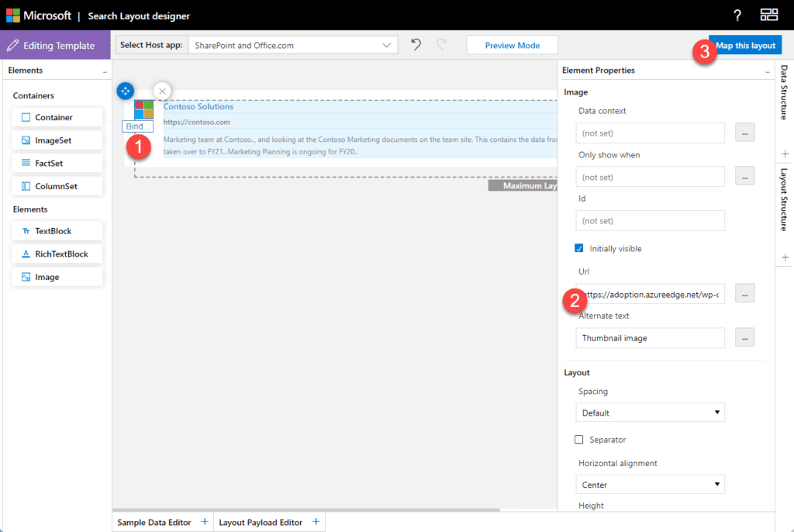Add a Container element from the palette
Screen dimensions: 794x532
pos(57,117)
